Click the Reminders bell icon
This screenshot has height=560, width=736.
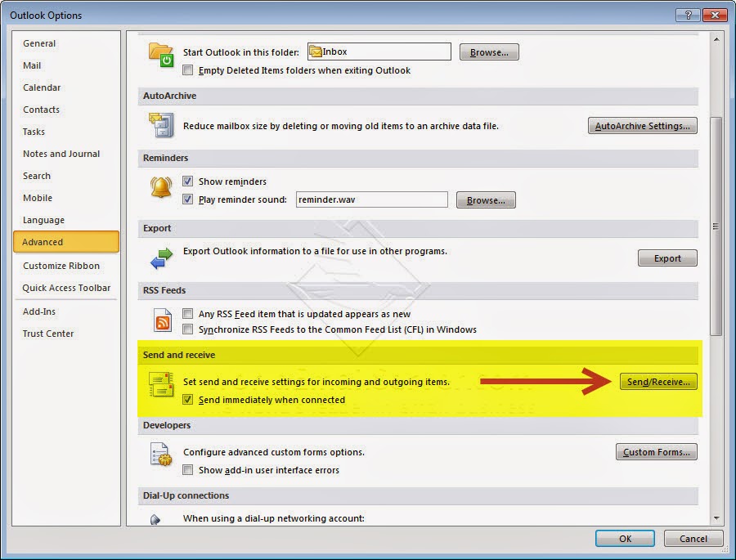161,188
